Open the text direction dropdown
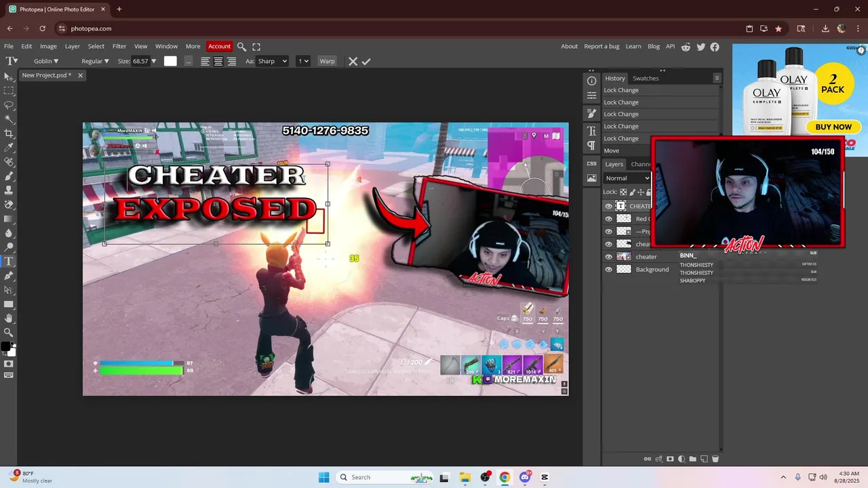Viewport: 868px width, 488px height. click(303, 61)
